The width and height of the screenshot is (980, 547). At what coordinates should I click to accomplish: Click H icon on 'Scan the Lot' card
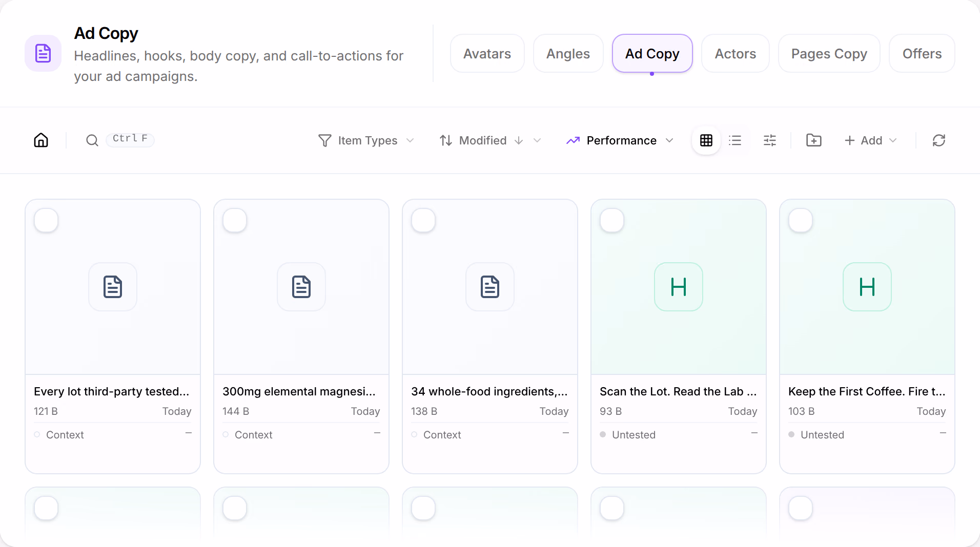[x=679, y=287]
